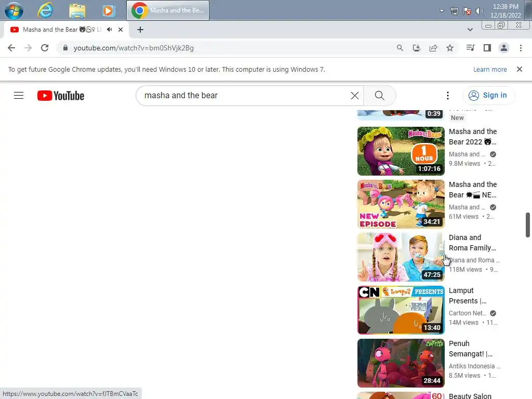Open the clock showing 12:38 PM
This screenshot has width=532, height=399.
[x=506, y=11]
